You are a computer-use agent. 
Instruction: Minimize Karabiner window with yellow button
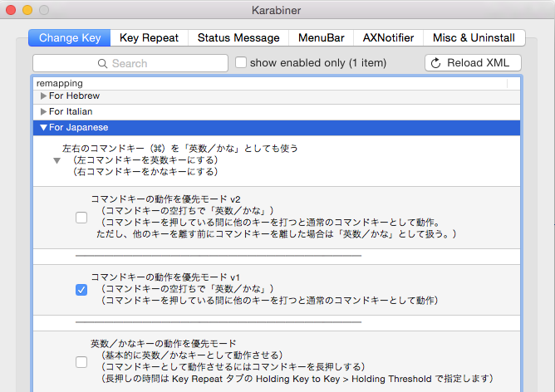click(x=27, y=10)
